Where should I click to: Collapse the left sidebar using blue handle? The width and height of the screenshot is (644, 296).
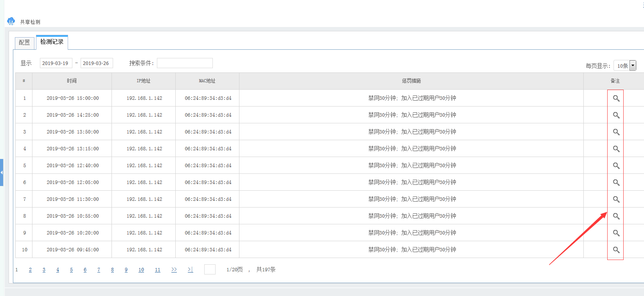(x=2, y=172)
